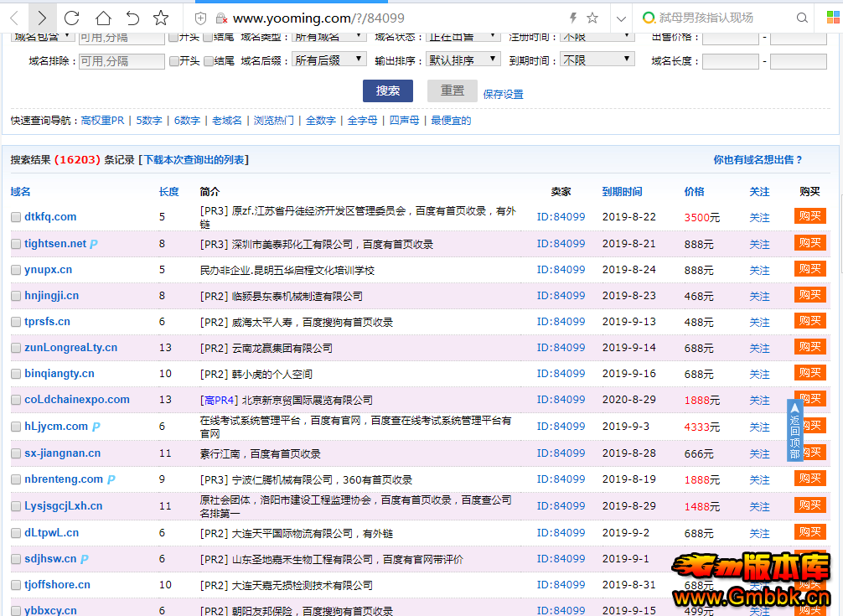Click the description 素行江南，百度有首页收录
843x616 pixels.
coord(261,454)
